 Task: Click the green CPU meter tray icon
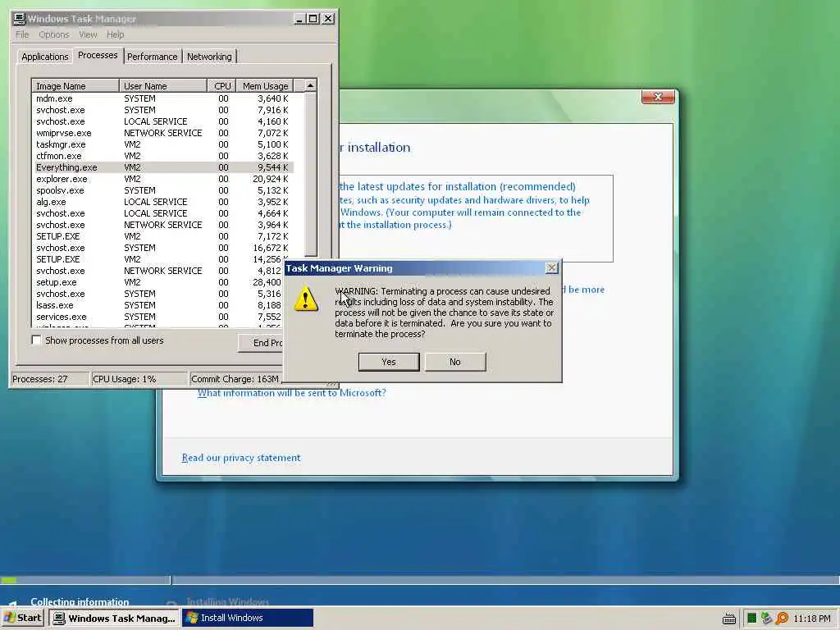(x=751, y=619)
